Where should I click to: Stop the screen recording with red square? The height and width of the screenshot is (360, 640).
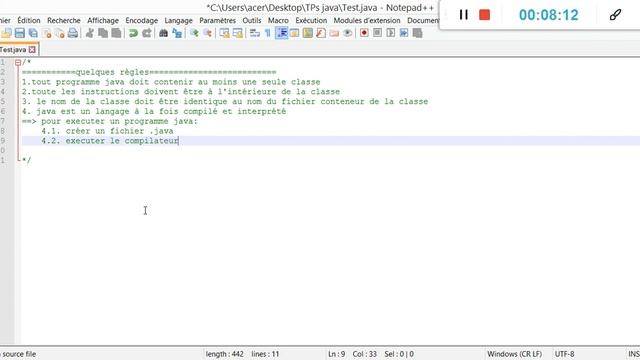click(x=484, y=15)
